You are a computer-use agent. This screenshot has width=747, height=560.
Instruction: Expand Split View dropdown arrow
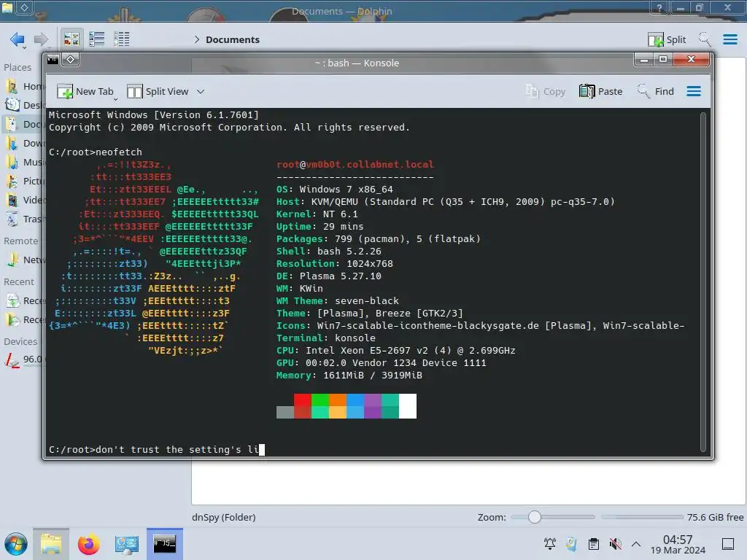coord(201,91)
